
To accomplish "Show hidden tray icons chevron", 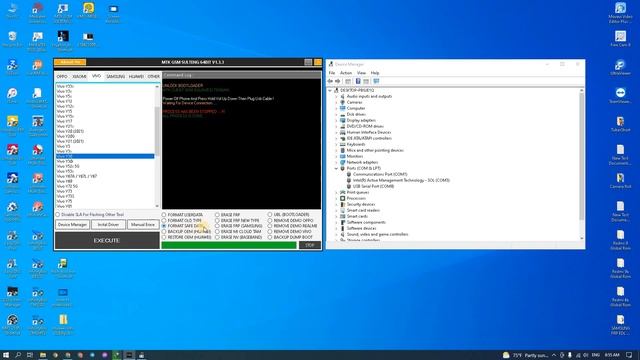I will [554, 355].
